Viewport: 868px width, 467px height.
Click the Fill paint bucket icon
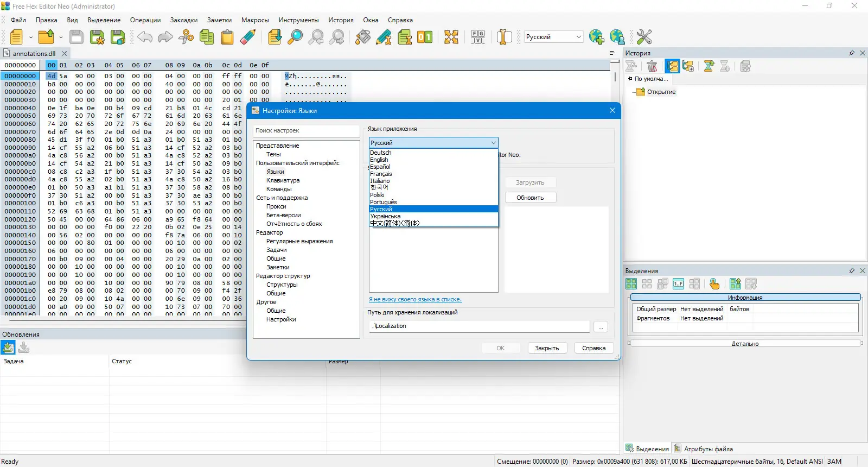point(363,37)
